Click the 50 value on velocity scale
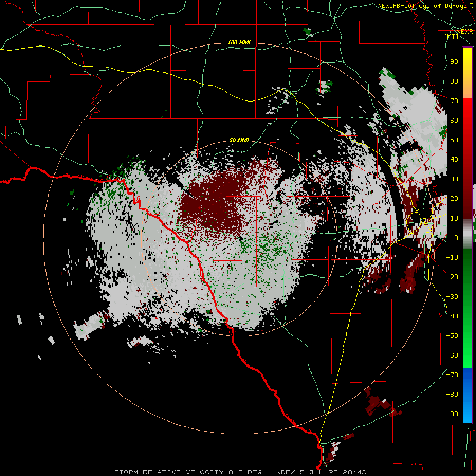The height and width of the screenshot is (476, 476). pyautogui.click(x=454, y=140)
